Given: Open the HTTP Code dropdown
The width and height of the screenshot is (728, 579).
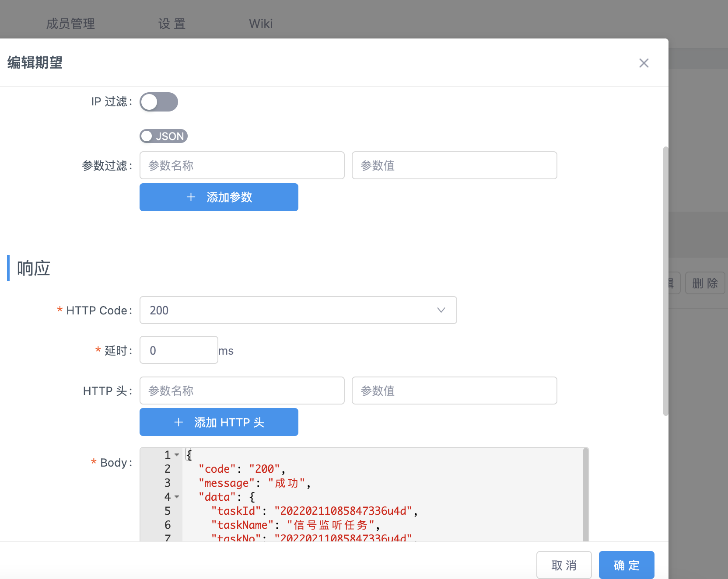Looking at the screenshot, I should tap(297, 310).
